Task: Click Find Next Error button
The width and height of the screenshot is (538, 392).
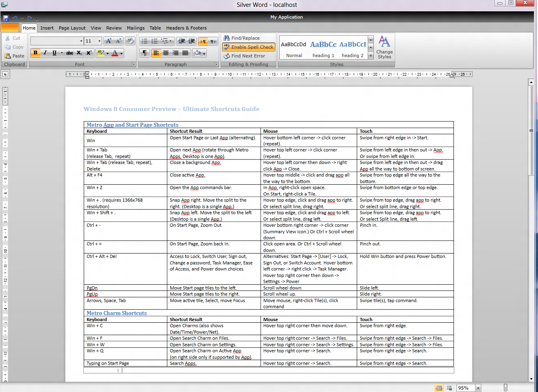Action: tap(244, 56)
